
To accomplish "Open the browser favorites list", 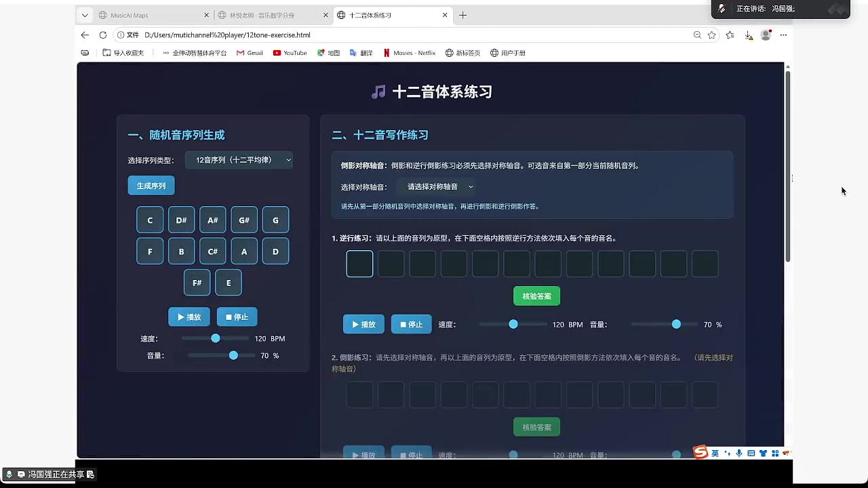I will tap(730, 35).
